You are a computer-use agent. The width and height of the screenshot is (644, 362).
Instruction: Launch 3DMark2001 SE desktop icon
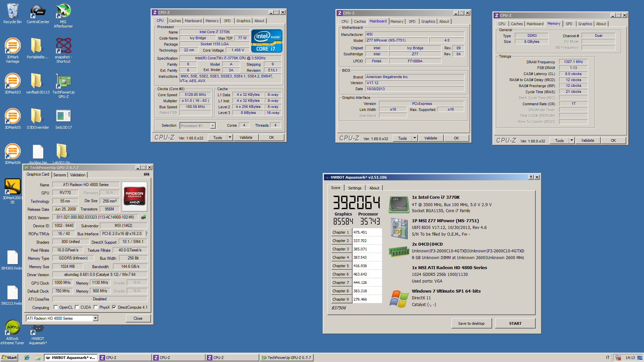(12, 191)
